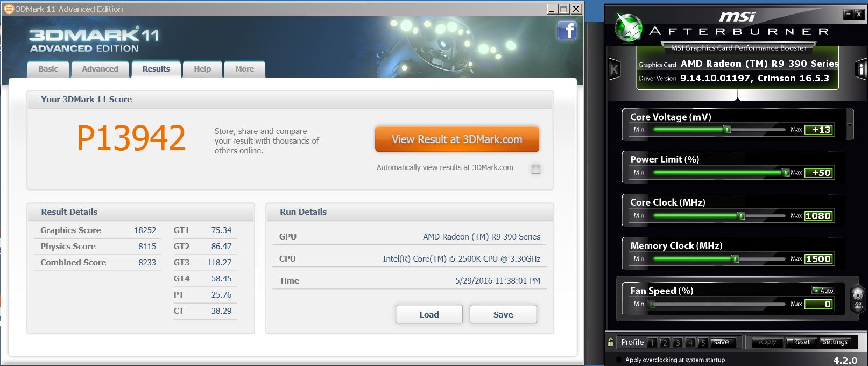The image size is (868, 366).
Task: Select Afterburner profile slot 4
Action: [690, 342]
